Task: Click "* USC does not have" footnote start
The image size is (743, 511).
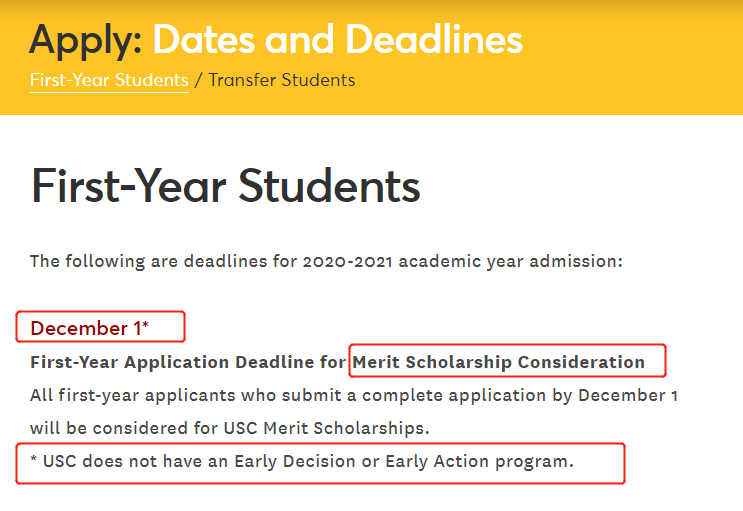Action: coord(112,462)
